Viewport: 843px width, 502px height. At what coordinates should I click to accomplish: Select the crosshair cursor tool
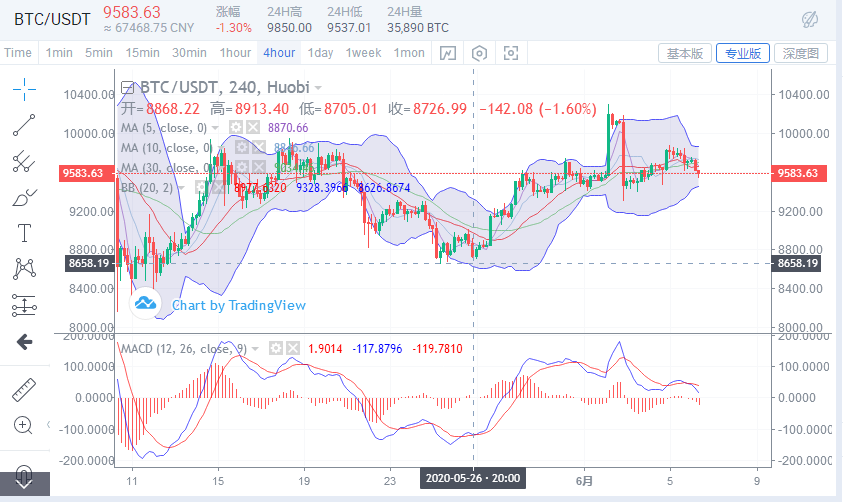pos(24,90)
